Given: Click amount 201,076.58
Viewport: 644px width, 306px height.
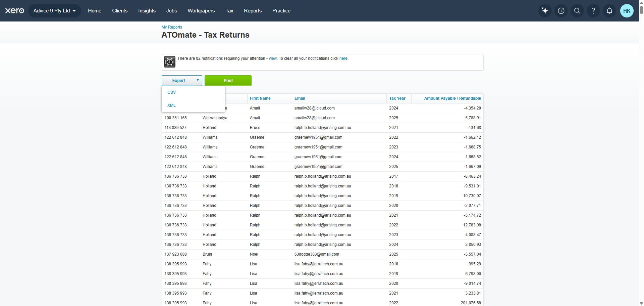Looking at the screenshot, I should pyautogui.click(x=471, y=303).
